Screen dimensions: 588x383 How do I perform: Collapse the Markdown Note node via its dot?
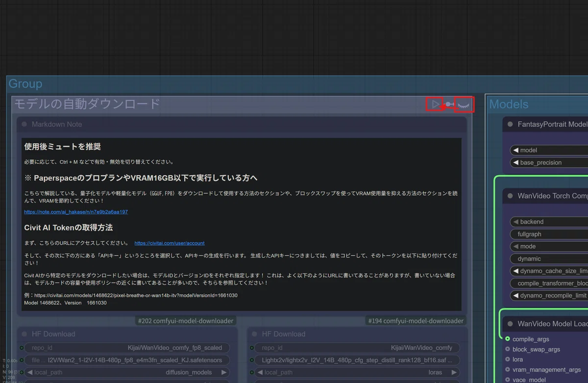24,125
